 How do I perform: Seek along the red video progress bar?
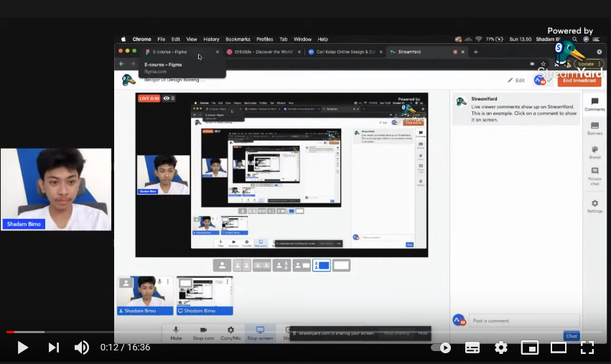coord(11,332)
